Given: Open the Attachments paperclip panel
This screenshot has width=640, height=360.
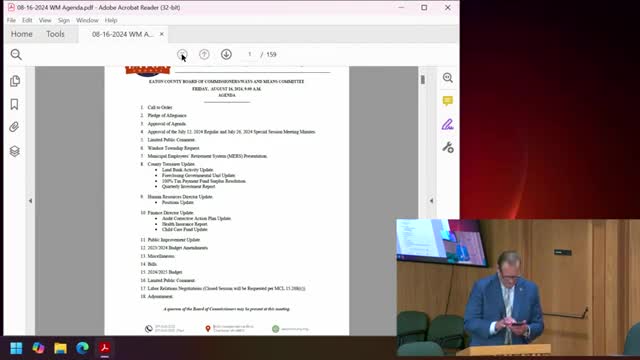Looking at the screenshot, I should tap(14, 127).
